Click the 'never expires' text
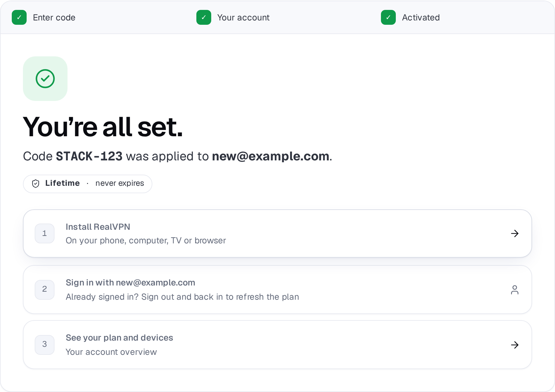Image resolution: width=555 pixels, height=392 pixels. 120,183
